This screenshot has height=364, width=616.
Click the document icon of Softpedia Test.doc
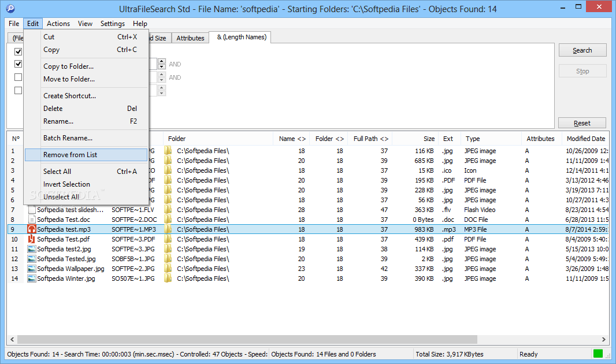click(32, 220)
